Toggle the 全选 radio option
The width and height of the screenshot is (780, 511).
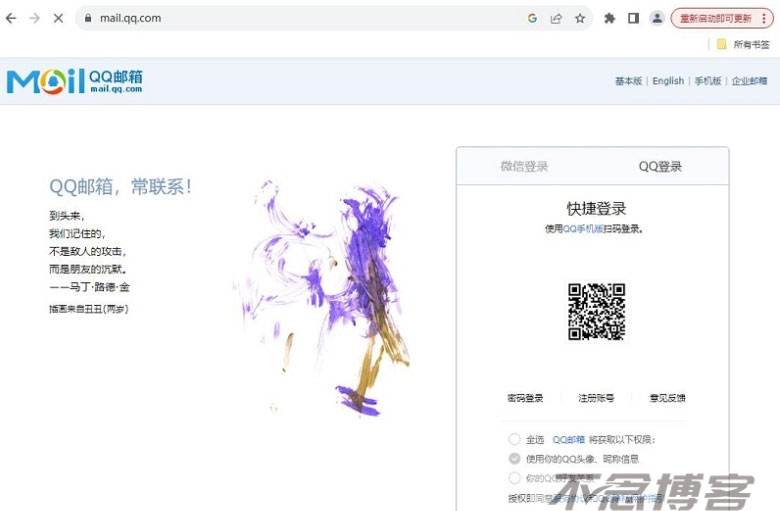click(x=514, y=439)
